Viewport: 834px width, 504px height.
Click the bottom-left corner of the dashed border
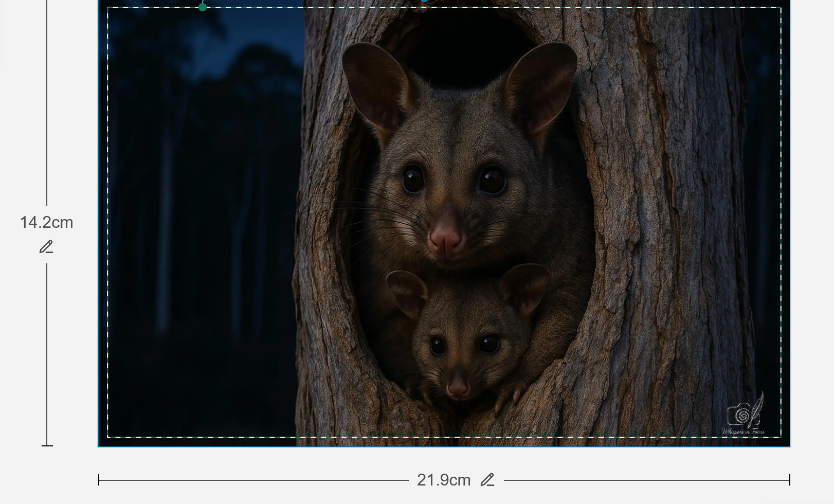point(107,437)
